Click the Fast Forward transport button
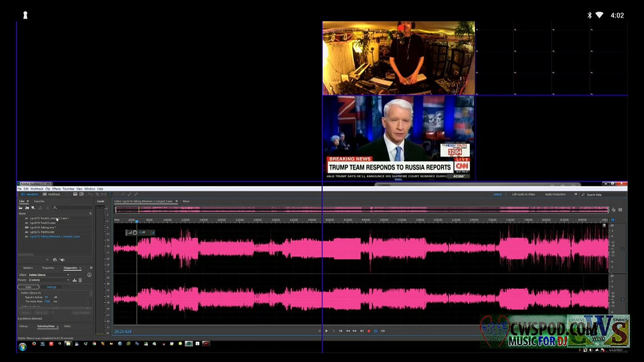Image resolution: width=644 pixels, height=362 pixels. (x=354, y=331)
